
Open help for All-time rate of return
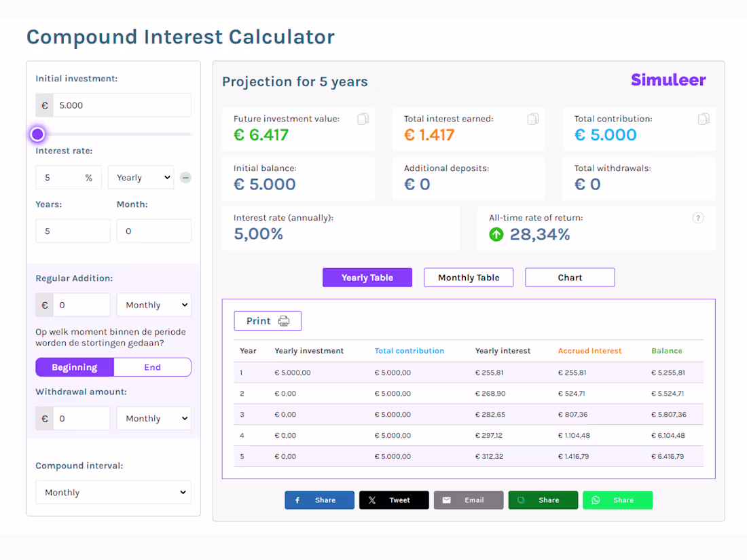pyautogui.click(x=698, y=218)
